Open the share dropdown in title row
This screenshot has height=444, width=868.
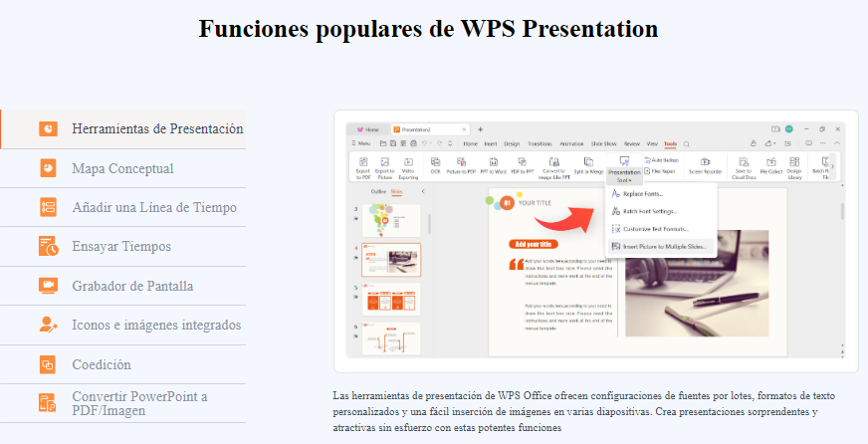(x=770, y=143)
